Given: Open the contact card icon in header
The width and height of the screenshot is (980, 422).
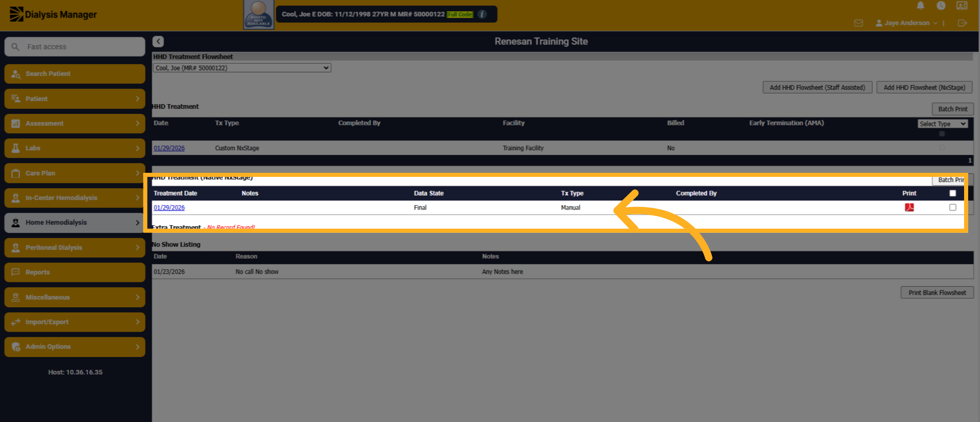Looking at the screenshot, I should pyautogui.click(x=962, y=6).
